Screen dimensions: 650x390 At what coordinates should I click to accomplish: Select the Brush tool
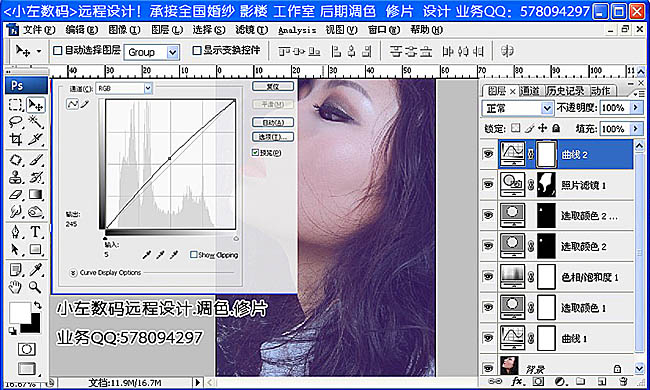point(36,160)
